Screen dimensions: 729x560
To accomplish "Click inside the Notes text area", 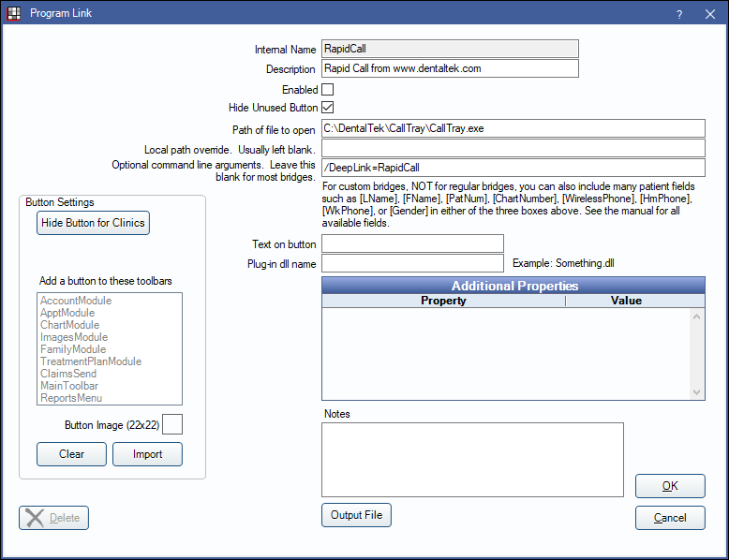I will pyautogui.click(x=472, y=459).
